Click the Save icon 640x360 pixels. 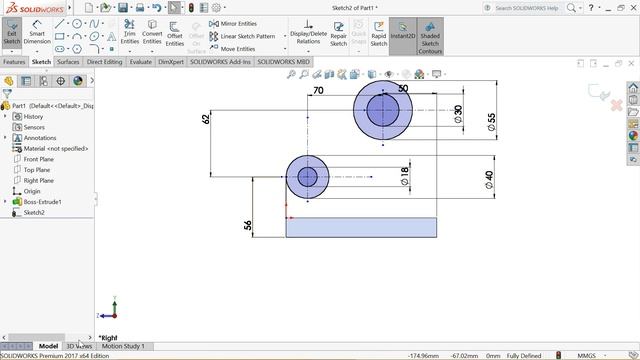(122, 7)
